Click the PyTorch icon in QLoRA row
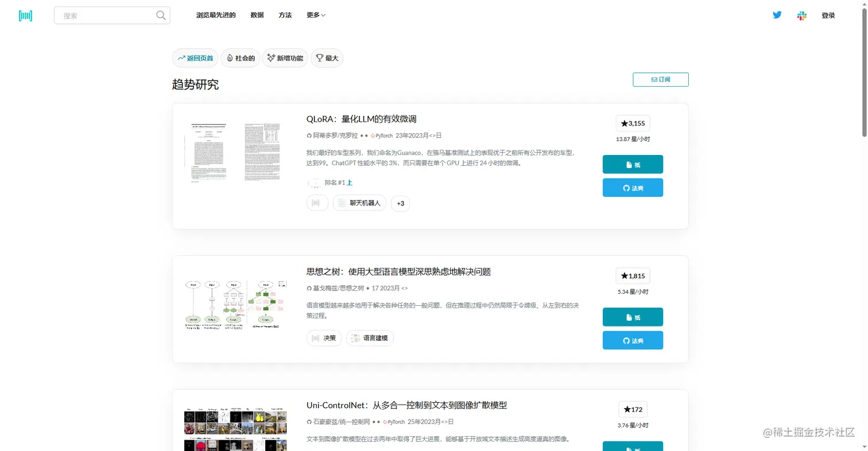868x451 pixels. point(373,136)
